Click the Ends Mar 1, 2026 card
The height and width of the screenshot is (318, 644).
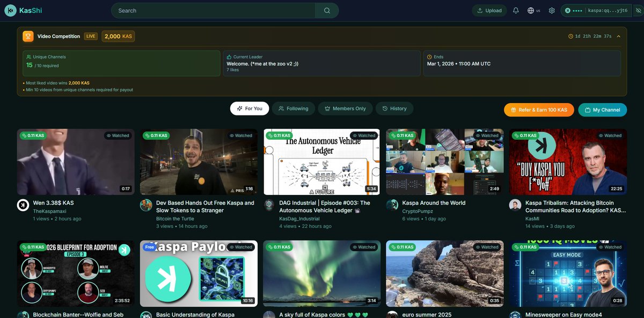click(x=522, y=63)
